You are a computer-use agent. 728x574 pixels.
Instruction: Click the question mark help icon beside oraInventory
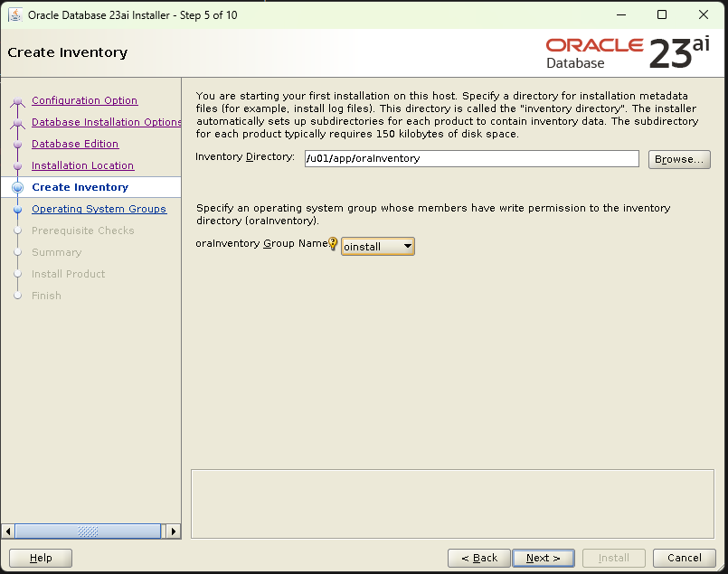point(331,241)
